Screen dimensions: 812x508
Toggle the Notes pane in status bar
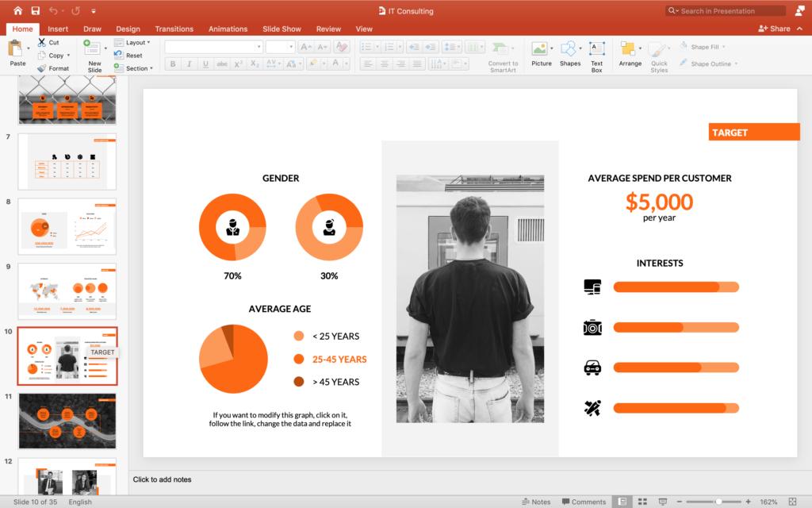(x=537, y=502)
